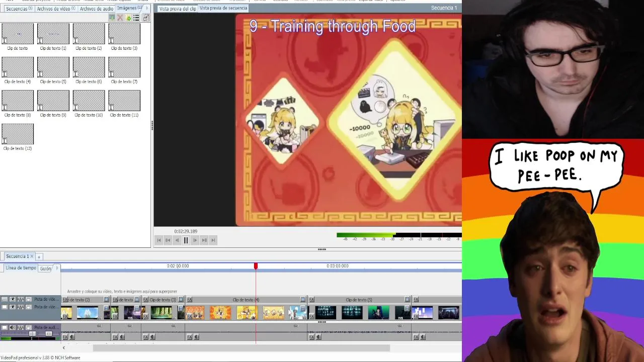This screenshot has width=644, height=362.
Task: Close the Secuencia 1 tab
Action: point(32,256)
